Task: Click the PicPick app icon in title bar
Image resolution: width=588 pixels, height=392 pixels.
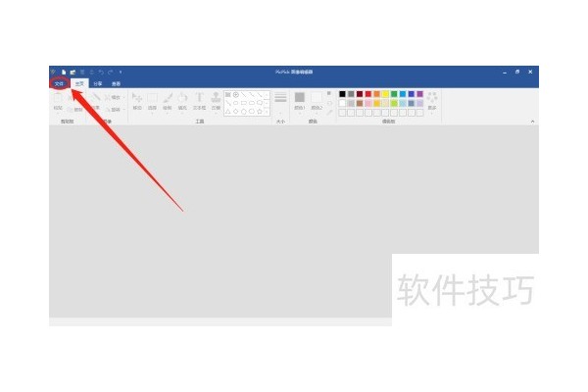Action: point(53,72)
